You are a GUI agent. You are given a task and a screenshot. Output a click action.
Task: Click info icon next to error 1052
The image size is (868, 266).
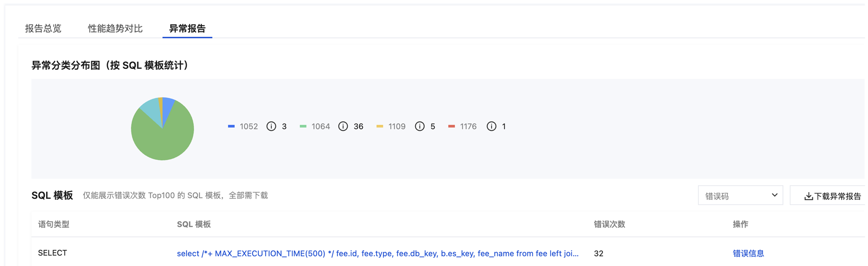[x=271, y=126]
